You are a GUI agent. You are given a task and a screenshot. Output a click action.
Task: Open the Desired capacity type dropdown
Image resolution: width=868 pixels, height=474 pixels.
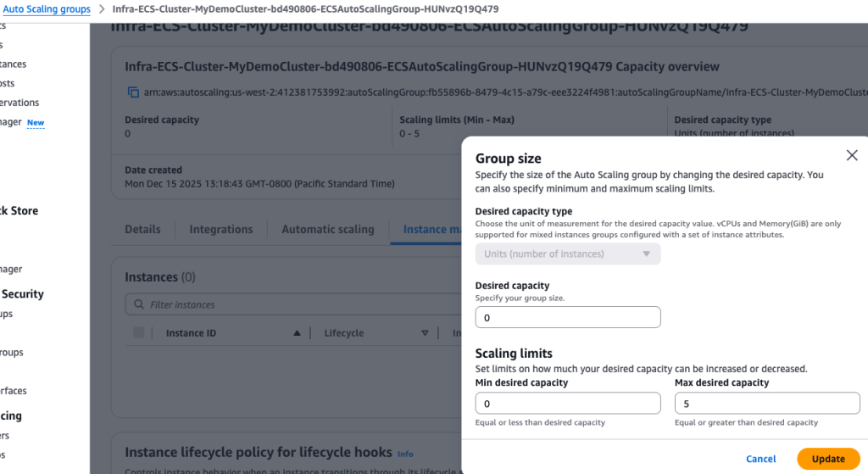(x=567, y=254)
